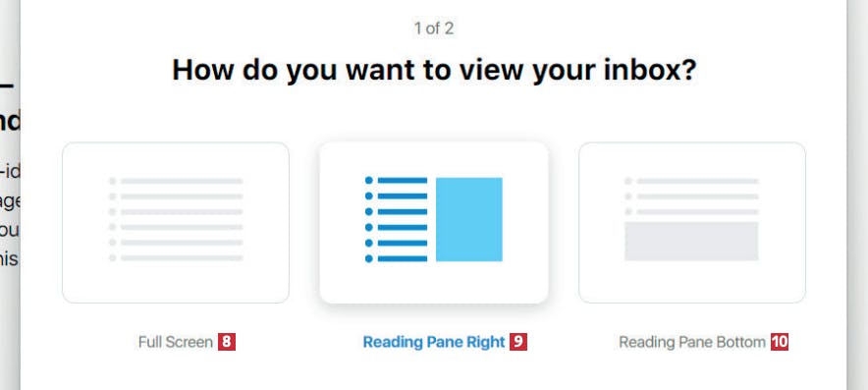
Task: Click the red badge numbered 10
Action: click(780, 342)
